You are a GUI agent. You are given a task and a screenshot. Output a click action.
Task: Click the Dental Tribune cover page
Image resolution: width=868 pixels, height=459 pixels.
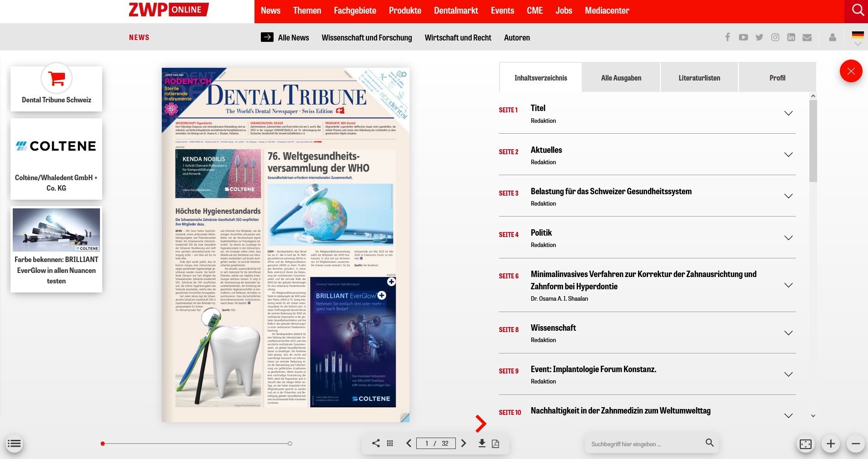(285, 245)
